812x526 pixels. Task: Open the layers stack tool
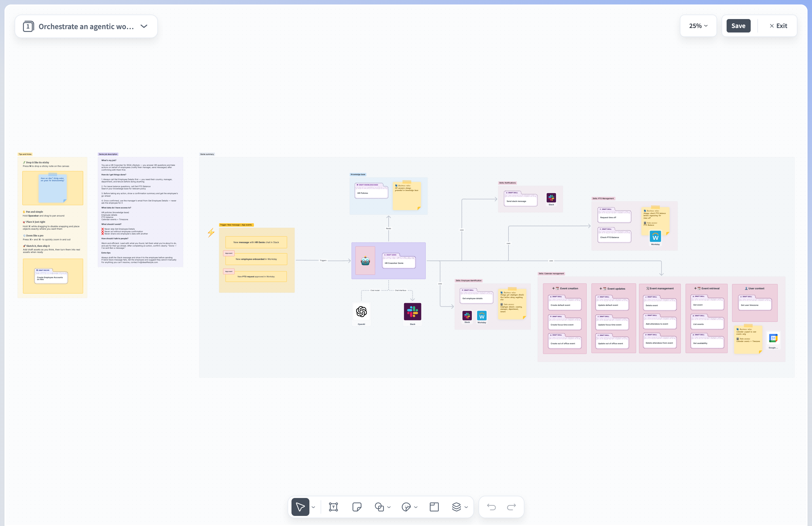point(456,507)
